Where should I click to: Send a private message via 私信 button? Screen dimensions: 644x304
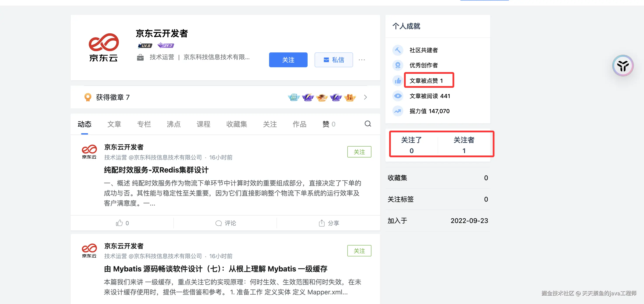click(x=334, y=60)
